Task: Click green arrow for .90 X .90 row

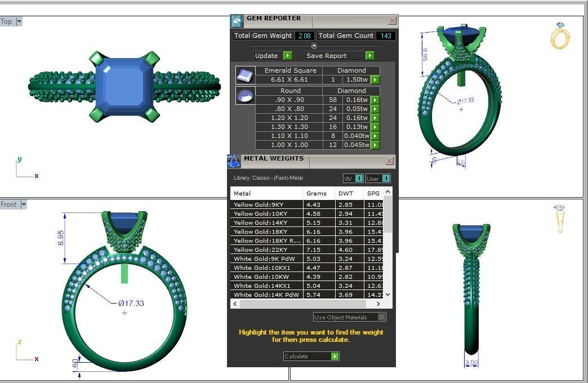Action: (x=375, y=100)
